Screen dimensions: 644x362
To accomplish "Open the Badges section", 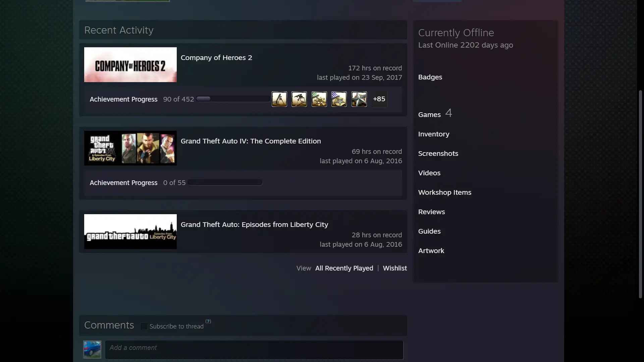I will (430, 77).
